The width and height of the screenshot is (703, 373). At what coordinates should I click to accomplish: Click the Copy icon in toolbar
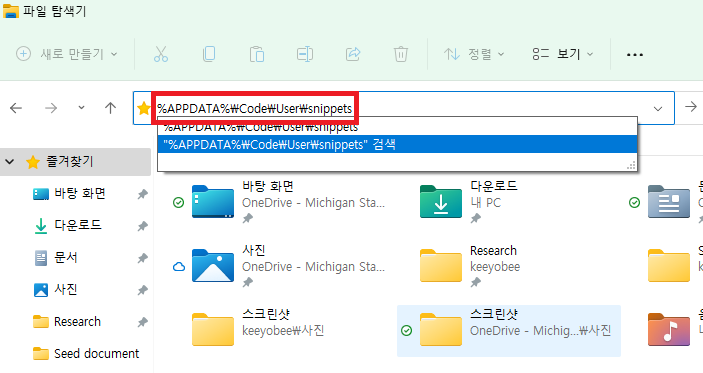209,54
